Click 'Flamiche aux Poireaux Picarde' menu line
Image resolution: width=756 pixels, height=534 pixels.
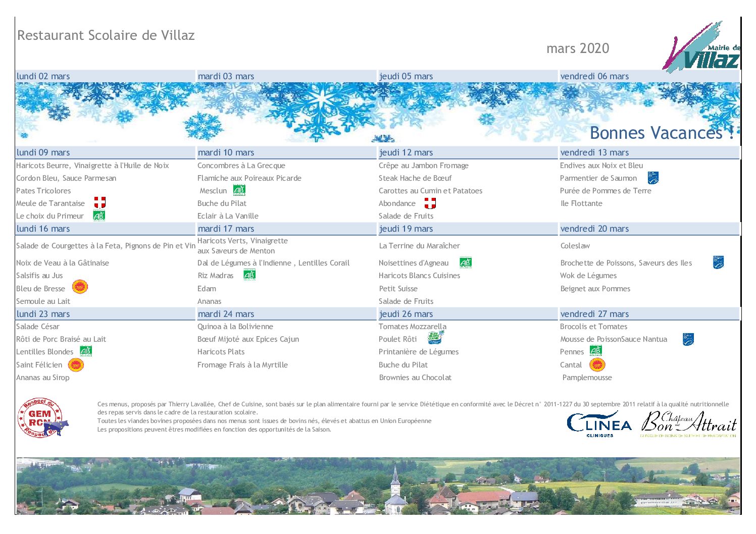(x=249, y=178)
